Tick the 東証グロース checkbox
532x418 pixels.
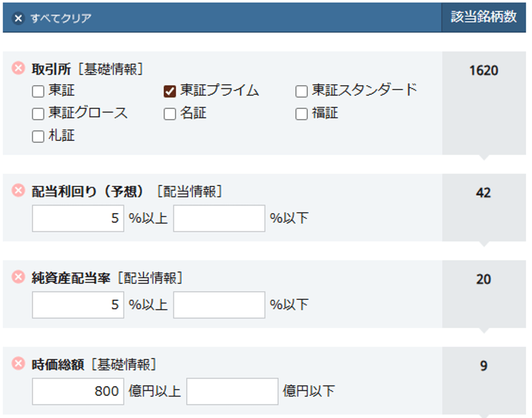[38, 114]
